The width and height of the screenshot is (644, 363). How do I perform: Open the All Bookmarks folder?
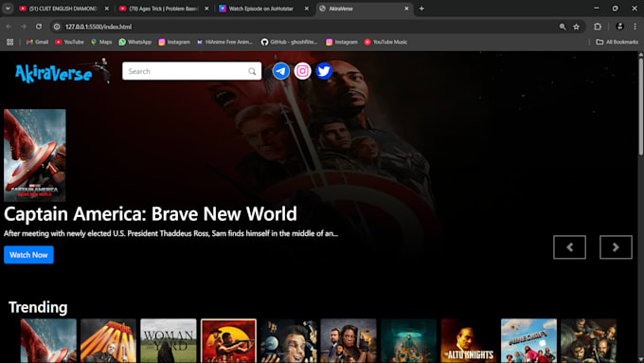coord(617,42)
